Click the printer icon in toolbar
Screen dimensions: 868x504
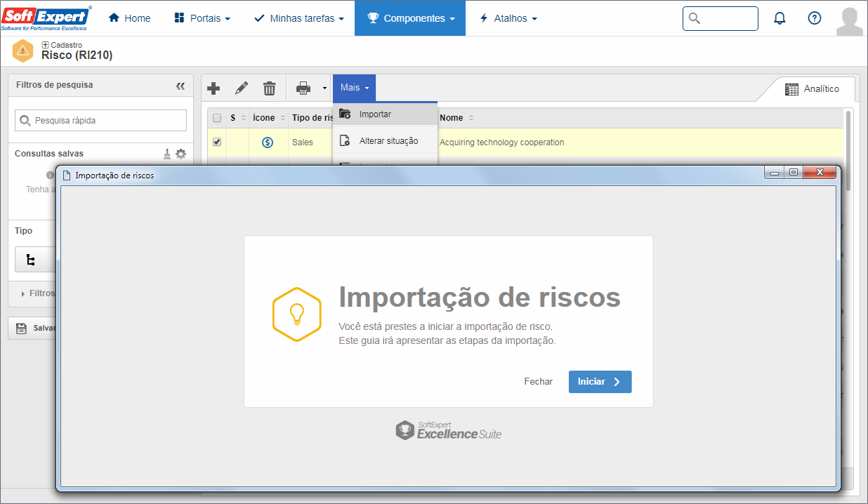tap(303, 88)
